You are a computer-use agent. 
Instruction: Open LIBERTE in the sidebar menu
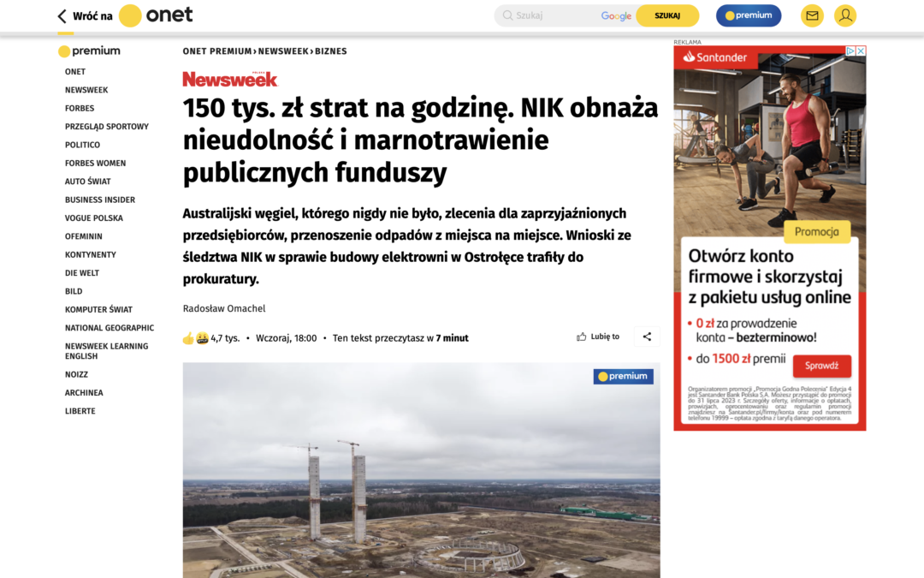[x=80, y=411]
